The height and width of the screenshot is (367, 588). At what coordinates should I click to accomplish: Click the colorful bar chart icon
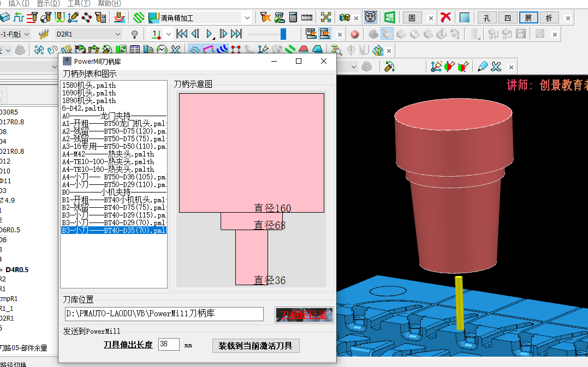point(378,50)
